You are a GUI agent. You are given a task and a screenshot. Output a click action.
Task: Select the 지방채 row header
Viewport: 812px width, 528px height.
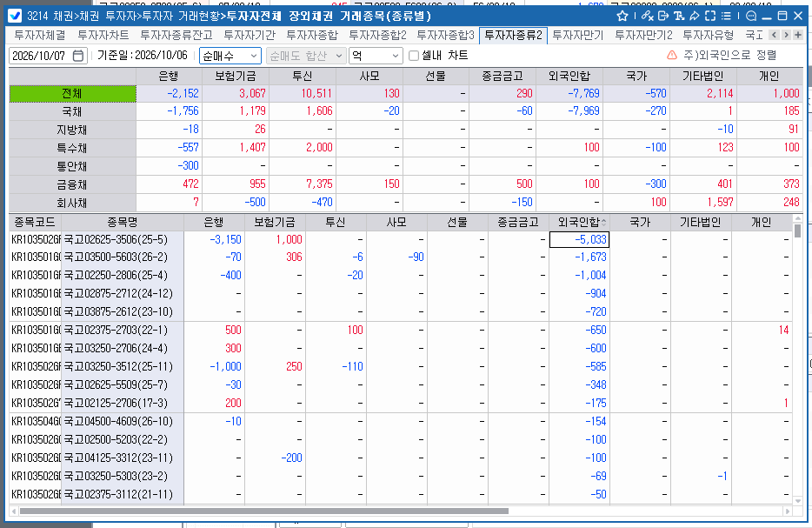(72, 130)
